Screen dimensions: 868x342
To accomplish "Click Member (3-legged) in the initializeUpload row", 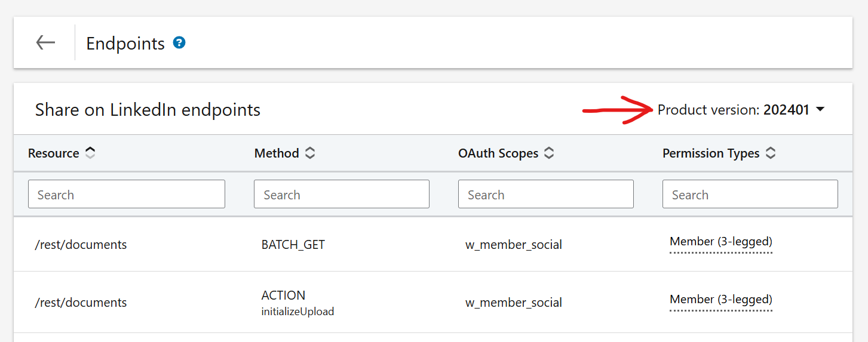I will point(721,300).
